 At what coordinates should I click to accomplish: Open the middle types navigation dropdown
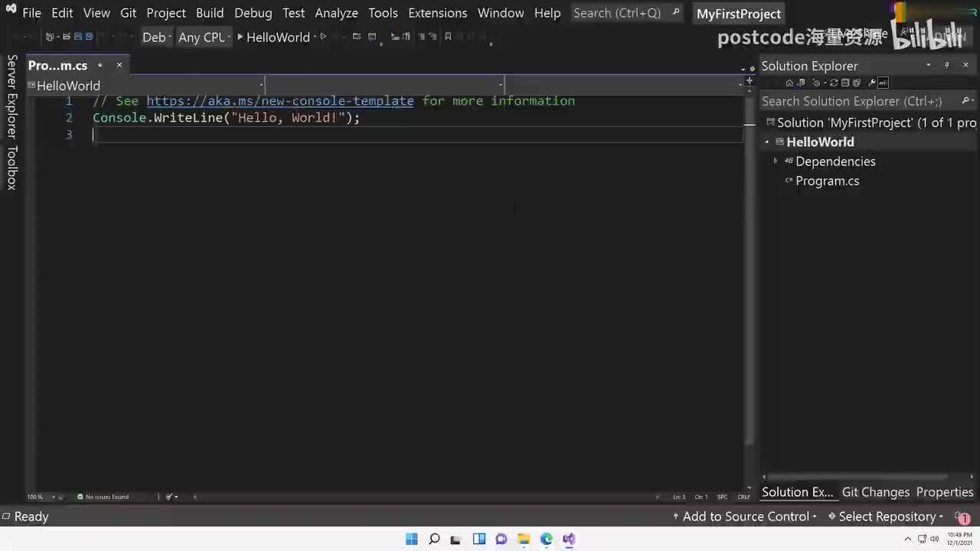[x=384, y=85]
